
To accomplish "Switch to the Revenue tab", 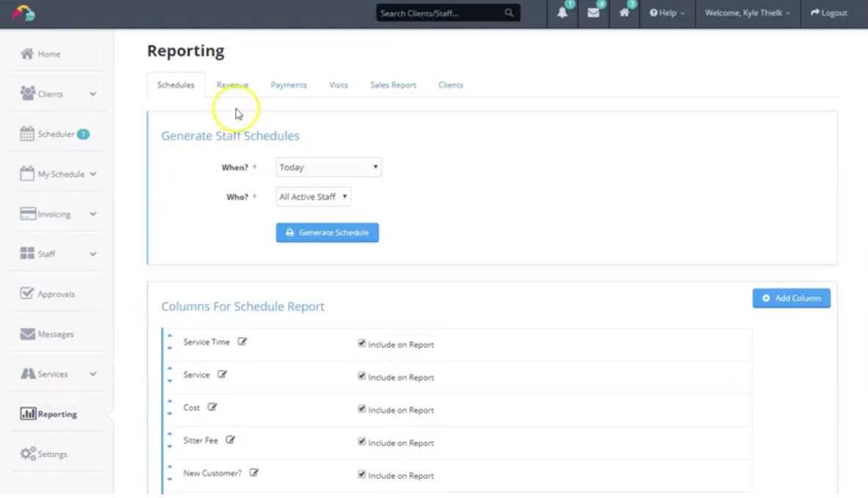I will (x=233, y=84).
